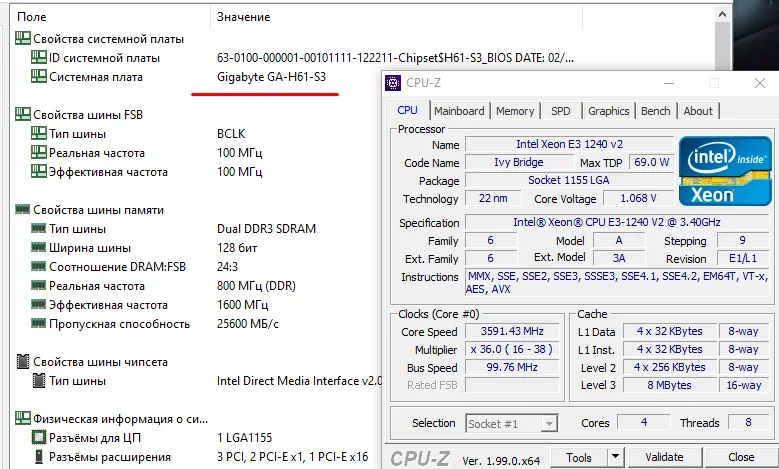Click the 4 x 256 KBytes Level 2 field
779x469 pixels.
pyautogui.click(x=670, y=367)
